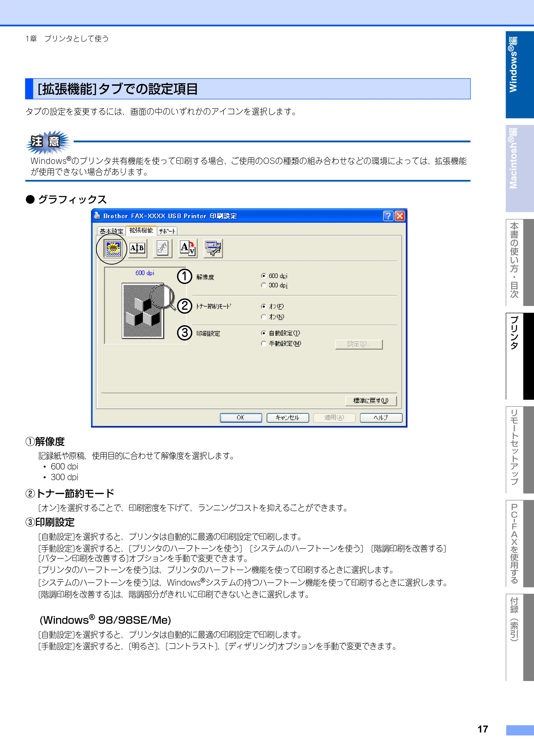Click the 600 dpi preview label
This screenshot has height=756, width=534.
(145, 273)
